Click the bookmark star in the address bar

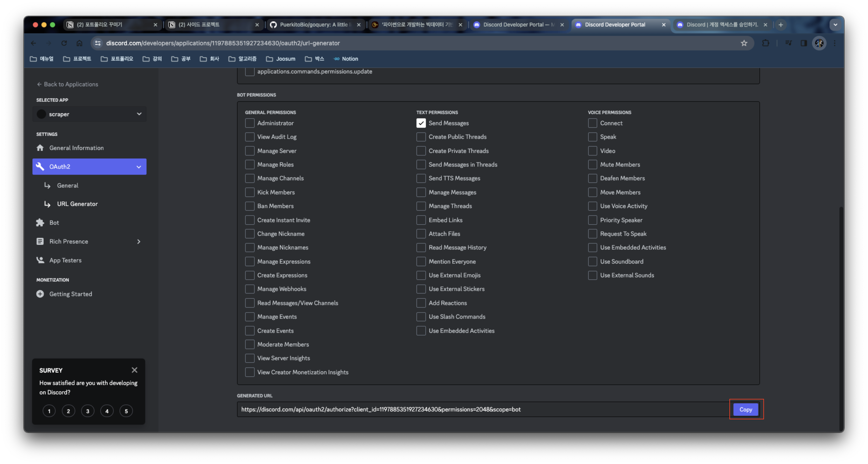pyautogui.click(x=744, y=43)
